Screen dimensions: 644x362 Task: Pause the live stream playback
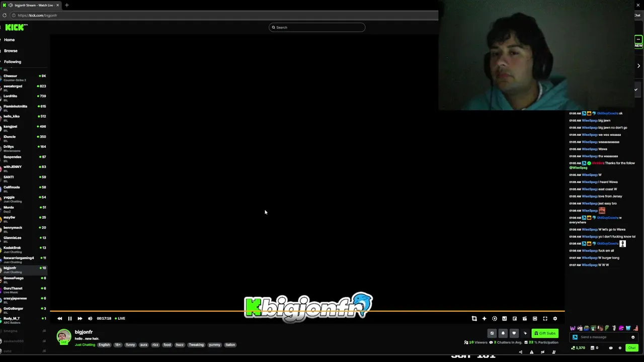tap(70, 318)
